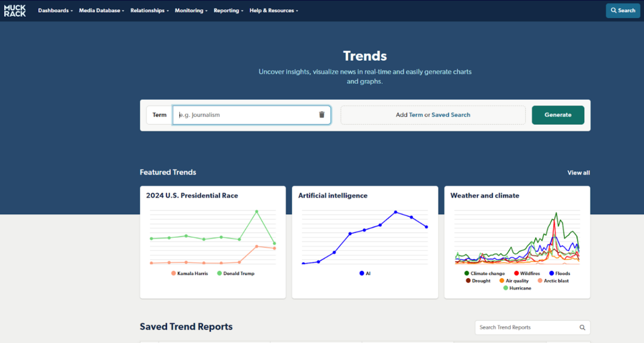Open the Reporting menu
Image resolution: width=644 pixels, height=343 pixels.
point(228,11)
